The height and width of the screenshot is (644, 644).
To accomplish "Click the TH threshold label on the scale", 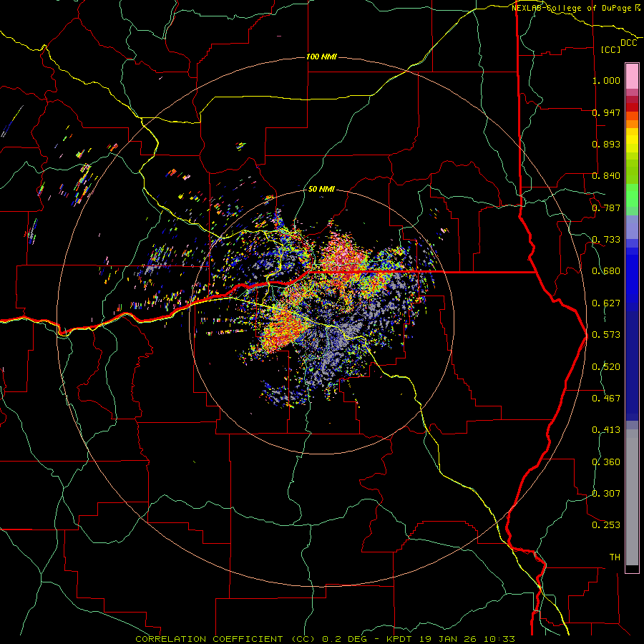I will pyautogui.click(x=615, y=557).
